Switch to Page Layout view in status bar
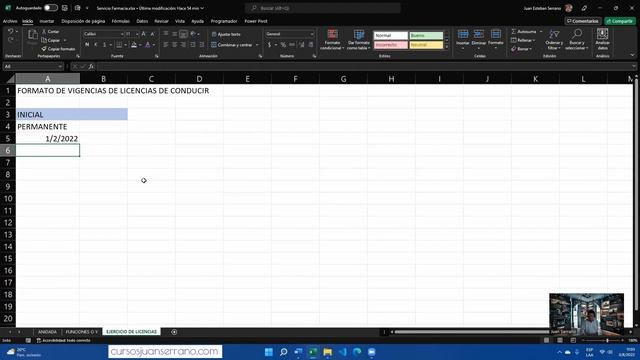The image size is (640, 360). [x=560, y=340]
